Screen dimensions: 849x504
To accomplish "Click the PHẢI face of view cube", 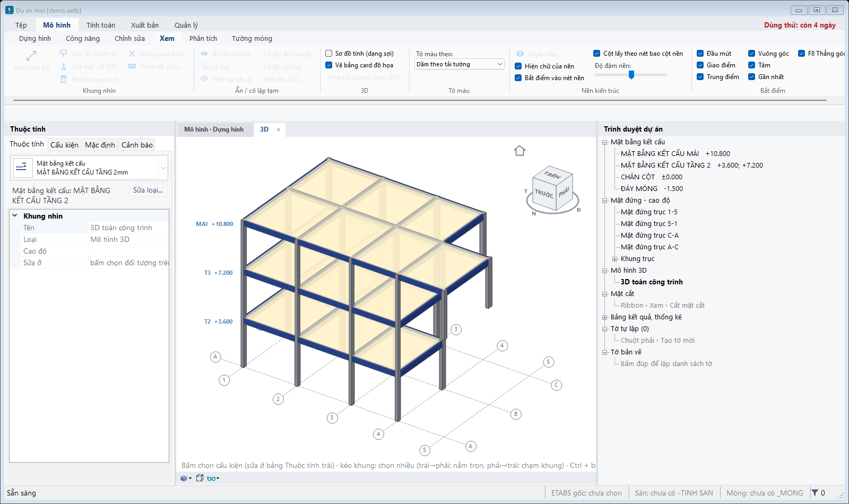I will [x=564, y=192].
